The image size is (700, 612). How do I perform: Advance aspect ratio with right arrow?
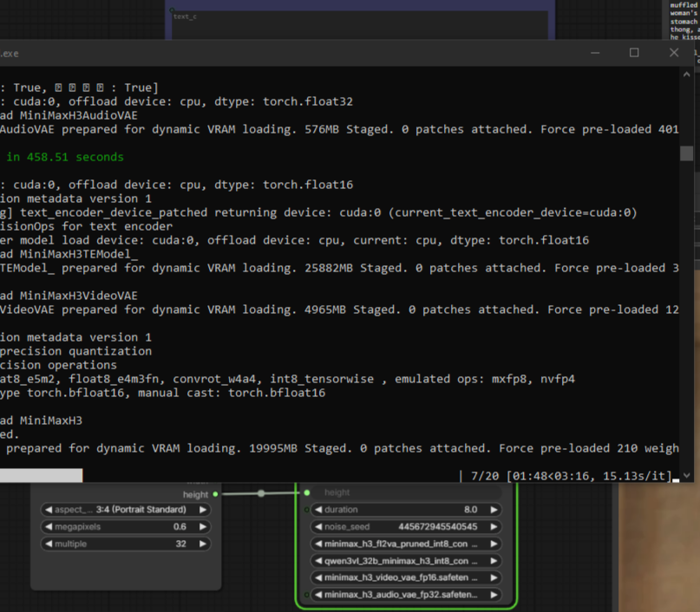point(203,510)
